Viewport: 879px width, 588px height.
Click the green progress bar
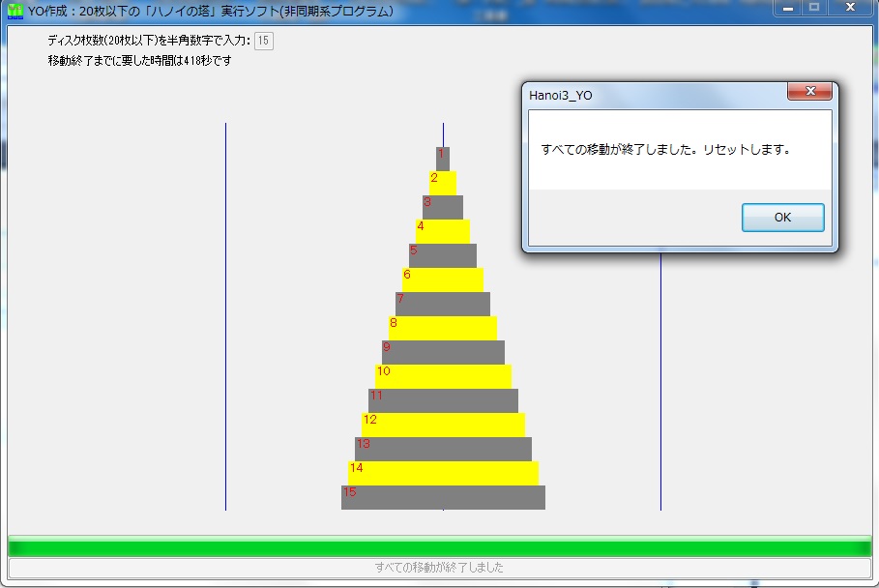[439, 547]
